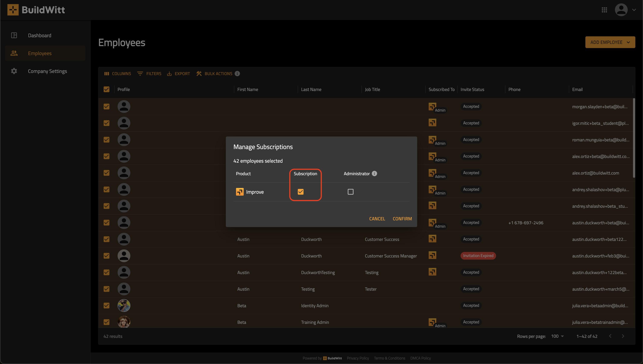Screen dimensions: 643x364
Task: Click the Improve Admin icon in Training Admin row
Action: click(x=432, y=322)
